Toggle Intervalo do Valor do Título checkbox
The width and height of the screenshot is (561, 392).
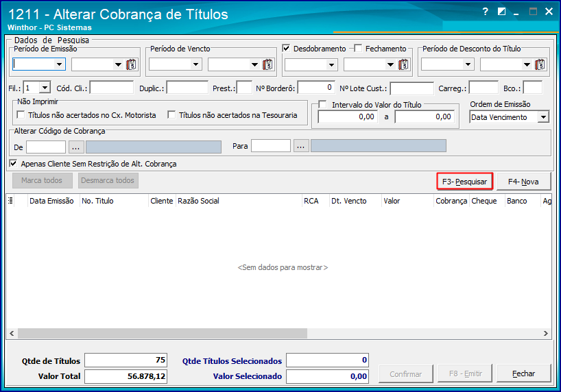323,104
